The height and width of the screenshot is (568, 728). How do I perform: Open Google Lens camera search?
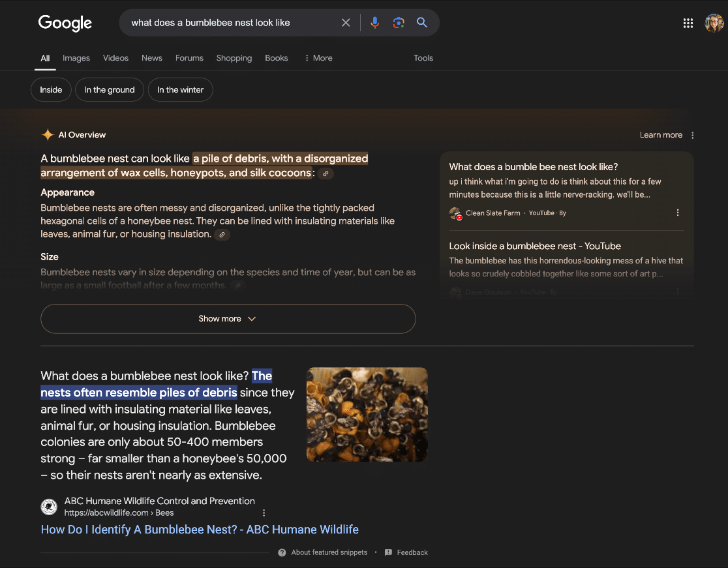point(398,22)
